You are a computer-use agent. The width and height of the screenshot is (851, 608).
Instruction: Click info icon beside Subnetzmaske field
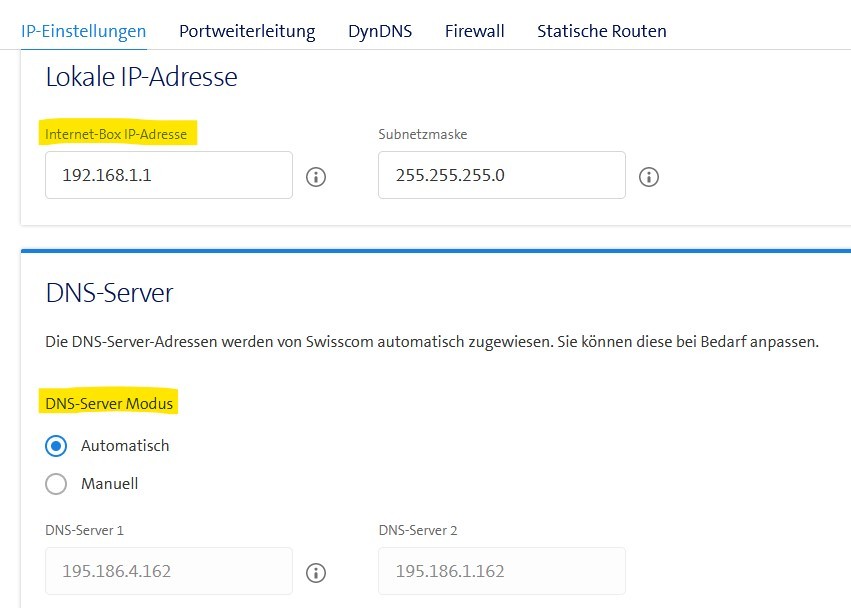click(649, 177)
